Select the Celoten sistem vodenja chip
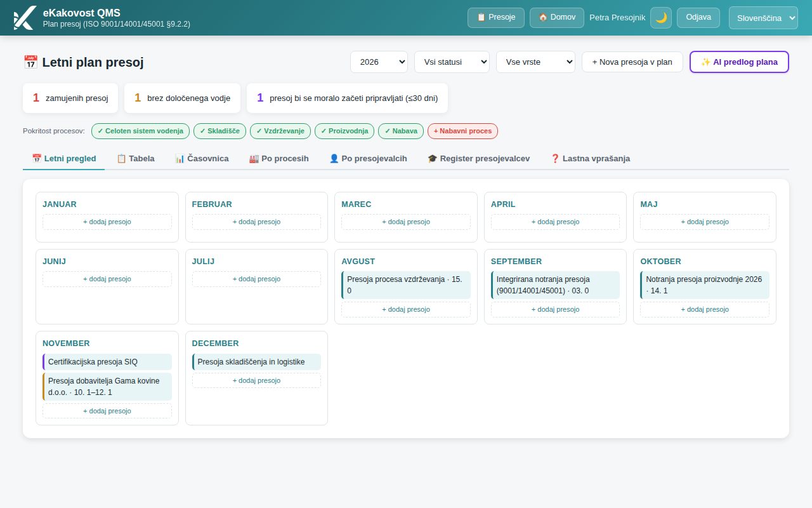The image size is (812, 508). [x=140, y=131]
